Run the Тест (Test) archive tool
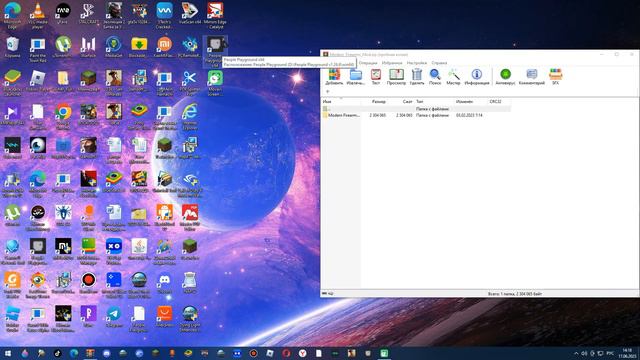The height and width of the screenshot is (360, 640). pyautogui.click(x=376, y=76)
